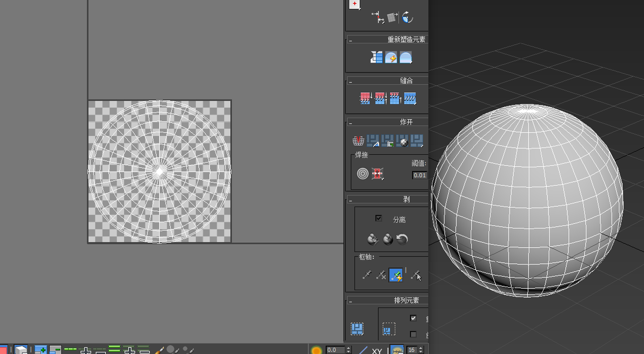Image resolution: width=644 pixels, height=354 pixels.
Task: Click the Reset Peel curved arrow icon
Action: pos(402,239)
